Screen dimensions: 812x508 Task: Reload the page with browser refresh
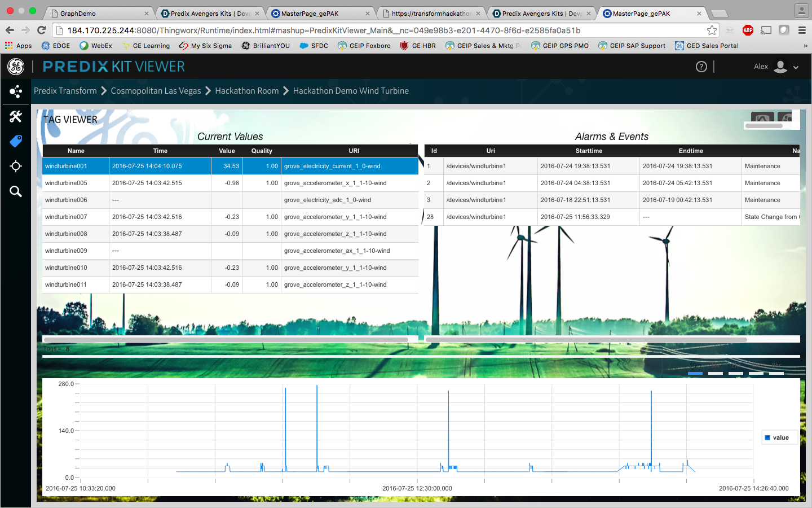(x=41, y=30)
